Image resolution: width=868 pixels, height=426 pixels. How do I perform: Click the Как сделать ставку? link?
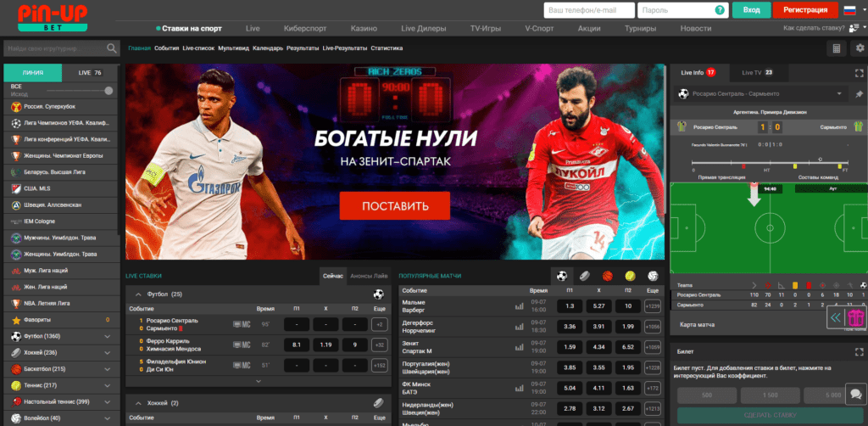814,28
